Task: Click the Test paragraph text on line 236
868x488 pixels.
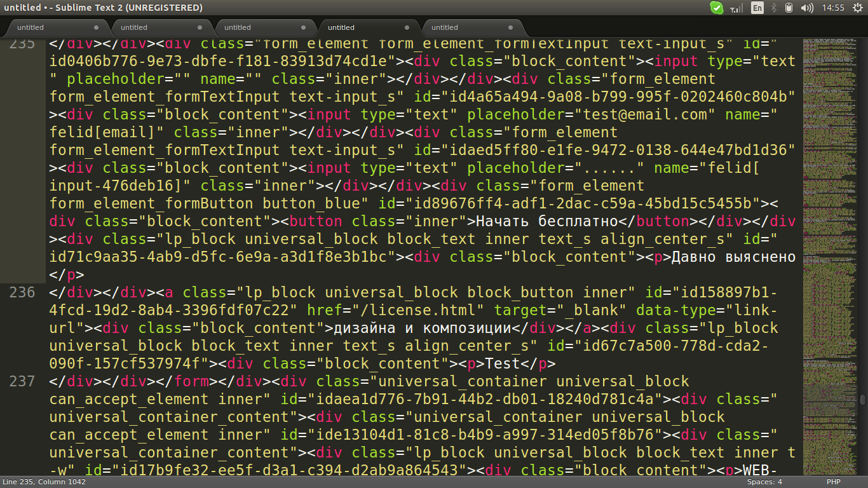Action: (503, 363)
